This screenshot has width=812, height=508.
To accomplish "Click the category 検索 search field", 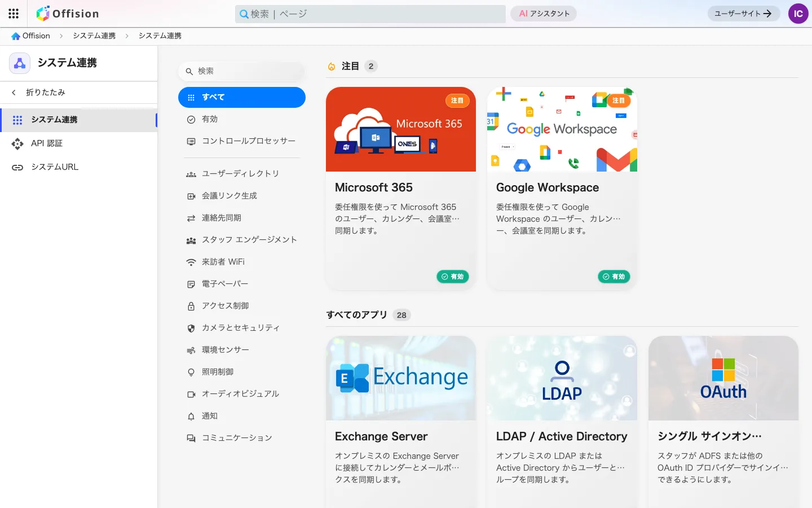I will (x=242, y=71).
